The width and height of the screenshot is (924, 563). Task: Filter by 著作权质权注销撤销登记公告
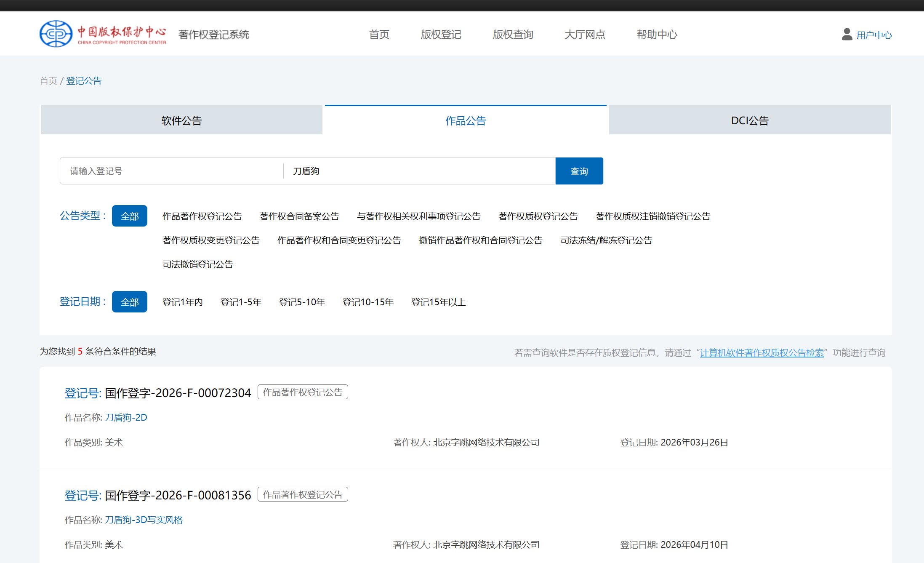pos(653,216)
